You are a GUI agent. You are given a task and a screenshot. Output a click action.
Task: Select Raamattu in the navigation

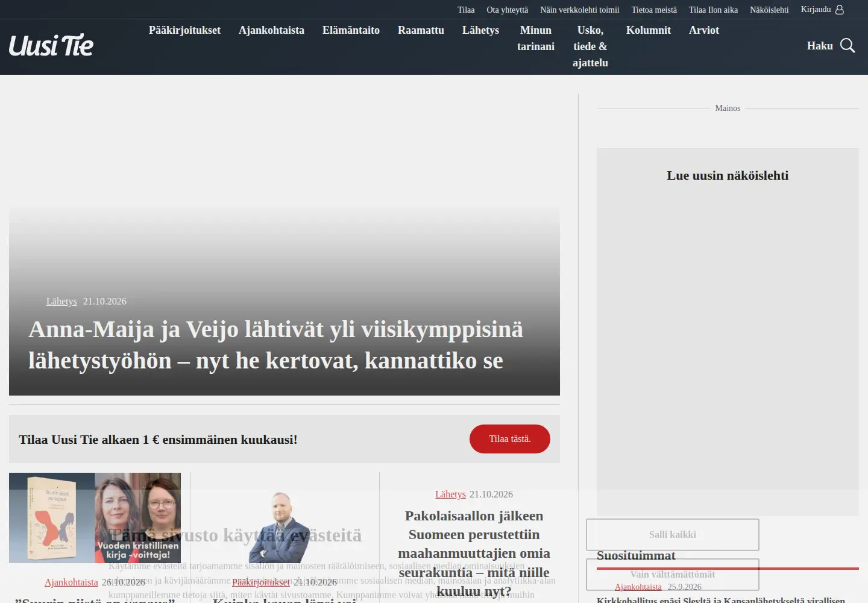click(x=421, y=30)
